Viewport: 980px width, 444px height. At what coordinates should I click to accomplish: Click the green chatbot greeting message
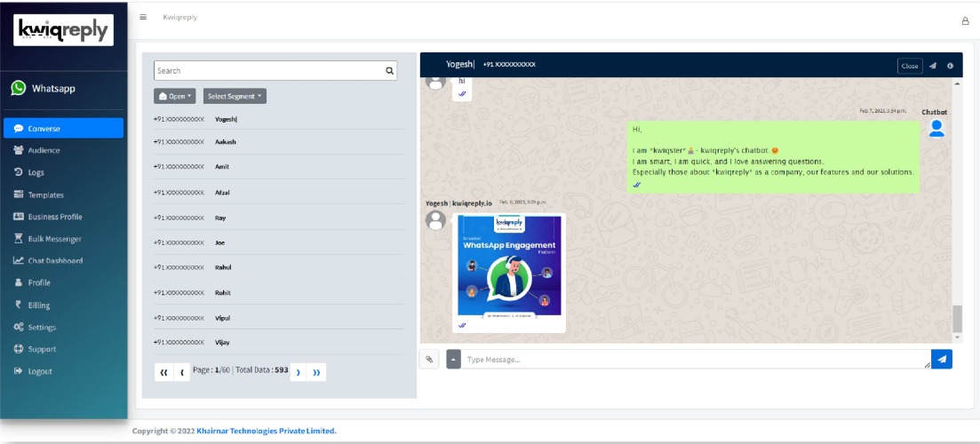pos(774,157)
